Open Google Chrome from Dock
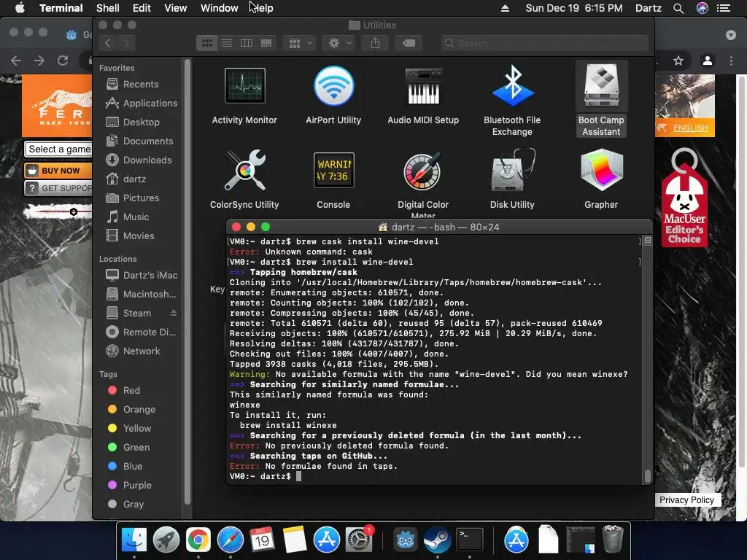Image resolution: width=747 pixels, height=560 pixels. (x=198, y=540)
